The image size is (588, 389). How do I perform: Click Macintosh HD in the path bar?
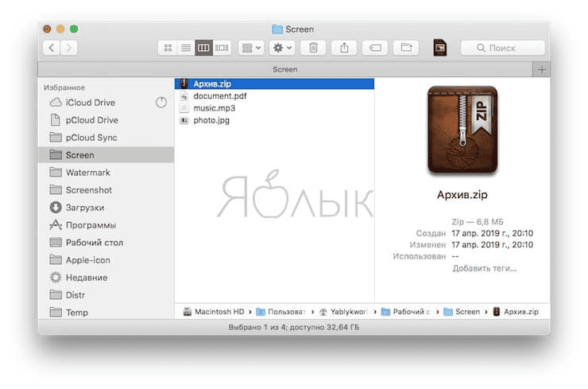pyautogui.click(x=214, y=312)
